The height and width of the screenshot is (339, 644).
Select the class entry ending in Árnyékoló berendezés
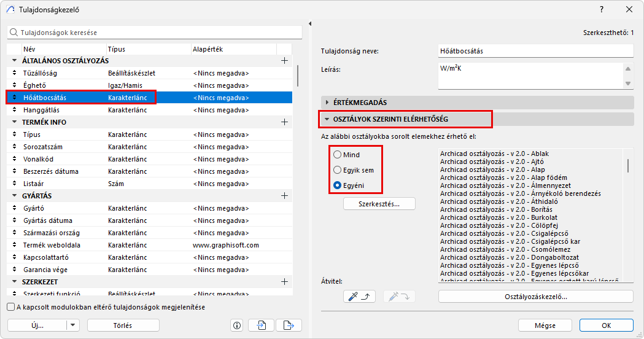point(521,193)
